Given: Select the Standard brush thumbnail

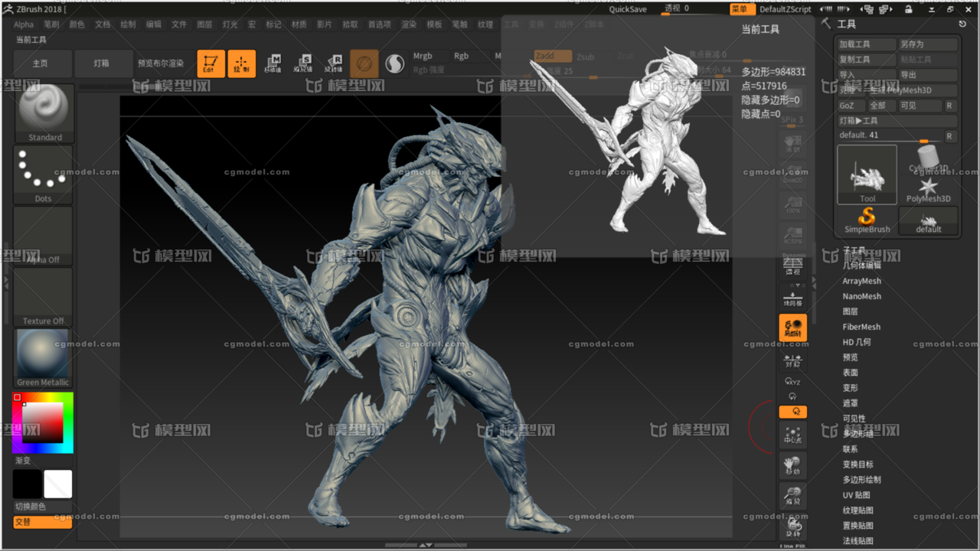Looking at the screenshot, I should (x=44, y=113).
